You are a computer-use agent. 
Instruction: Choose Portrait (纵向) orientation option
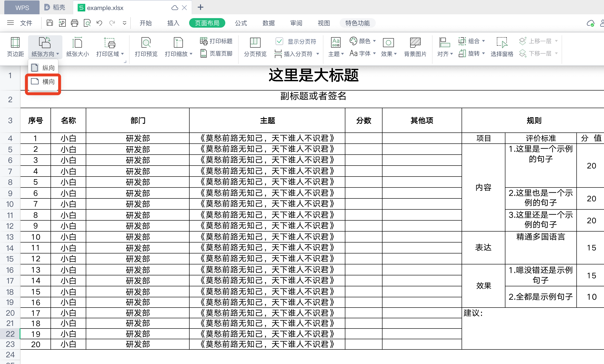(43, 68)
